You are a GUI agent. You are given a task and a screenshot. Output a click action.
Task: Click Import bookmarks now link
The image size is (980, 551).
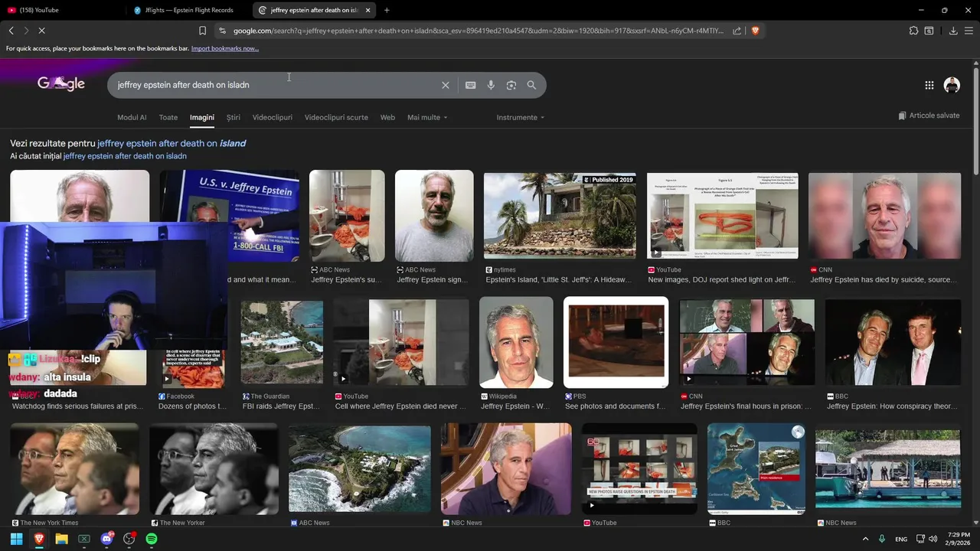point(225,48)
